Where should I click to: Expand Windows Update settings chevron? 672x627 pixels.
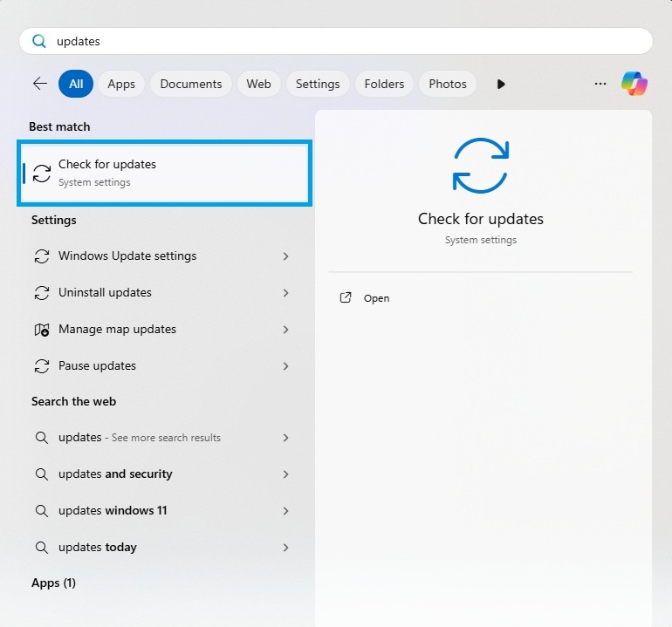click(285, 256)
